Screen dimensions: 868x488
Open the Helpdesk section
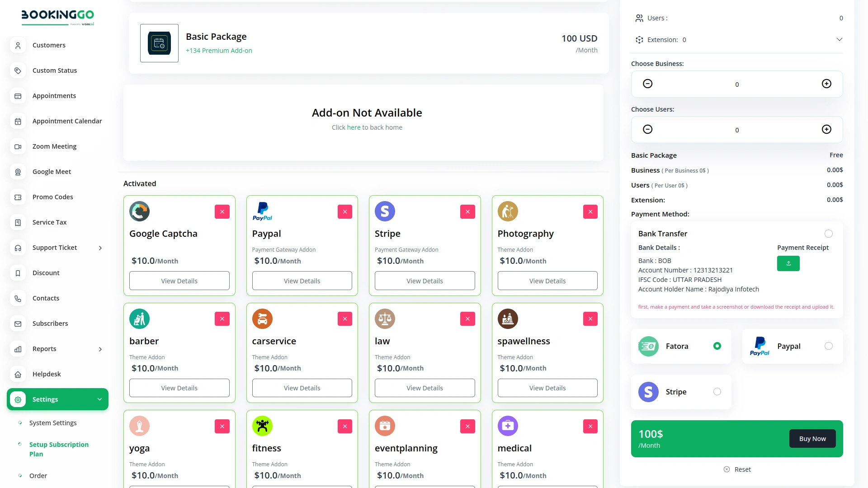pos(47,374)
